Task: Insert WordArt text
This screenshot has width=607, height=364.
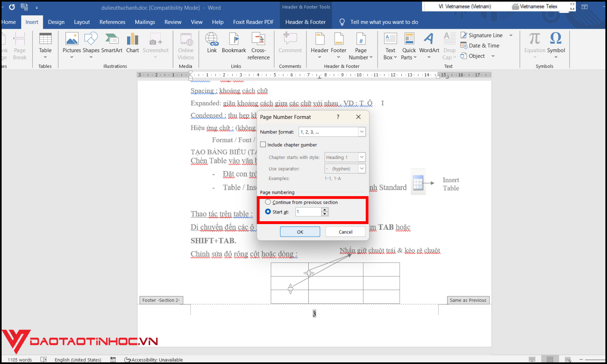Action: 429,46
